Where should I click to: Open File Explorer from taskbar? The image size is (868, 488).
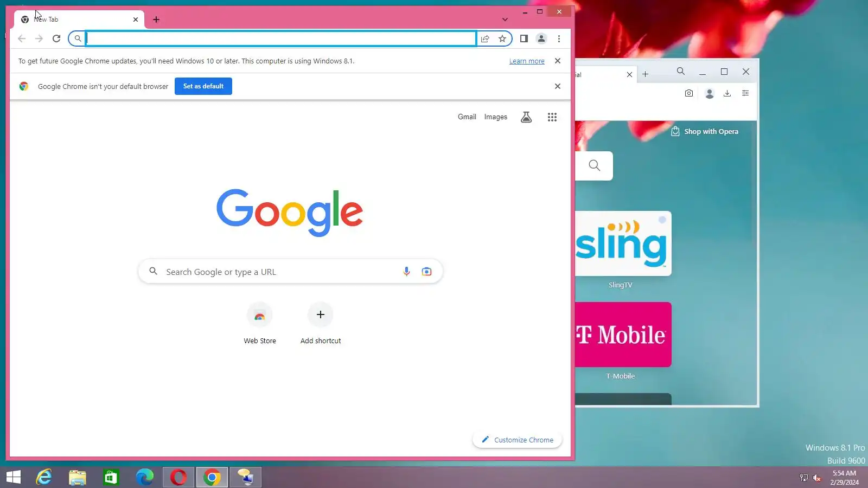click(78, 477)
